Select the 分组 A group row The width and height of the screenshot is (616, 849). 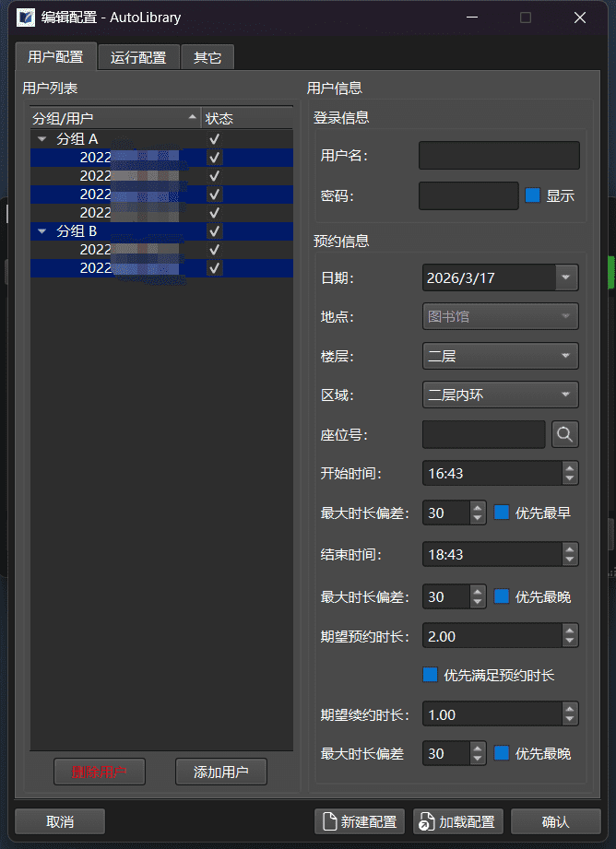(161, 139)
